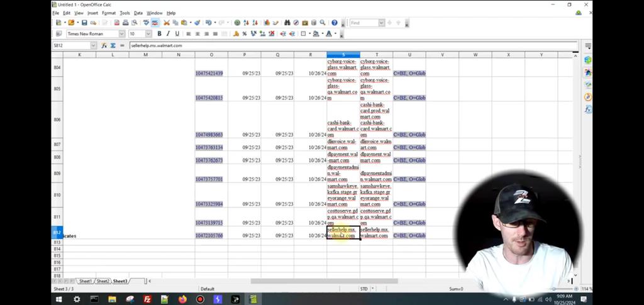Send document as e-mail icon

(x=93, y=23)
